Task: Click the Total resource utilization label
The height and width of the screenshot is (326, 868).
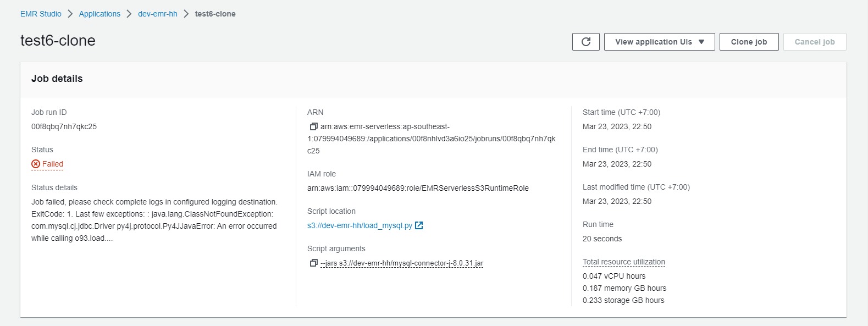Action: (x=623, y=262)
